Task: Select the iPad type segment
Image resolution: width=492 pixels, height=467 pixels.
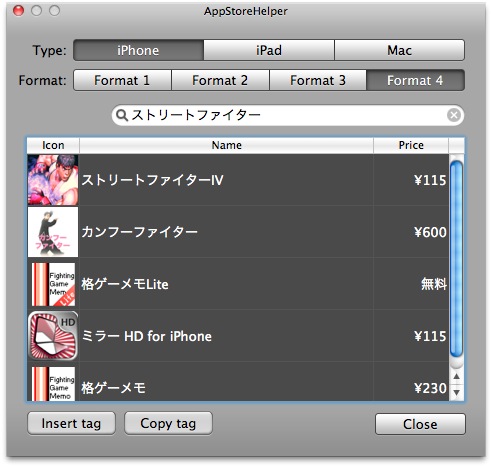Action: point(269,50)
